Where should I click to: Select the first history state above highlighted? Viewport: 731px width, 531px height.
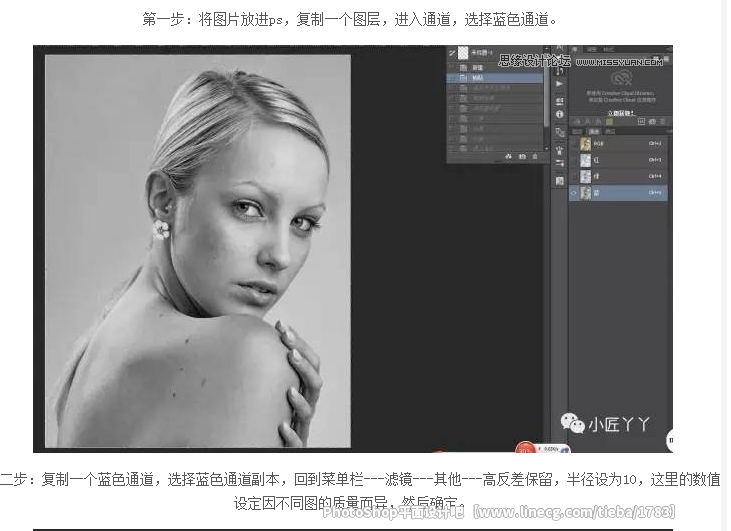[x=495, y=68]
